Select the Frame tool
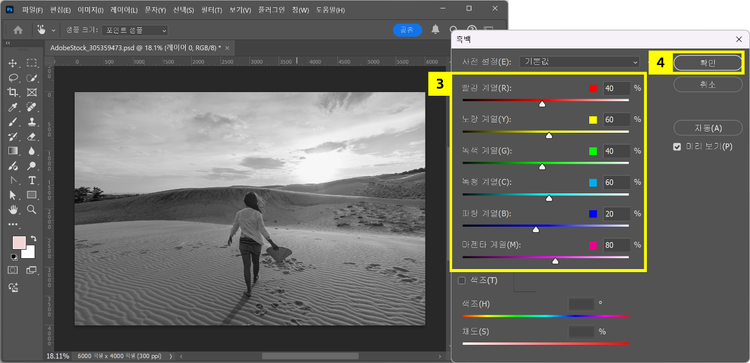This screenshot has height=363, width=750. pyautogui.click(x=32, y=92)
